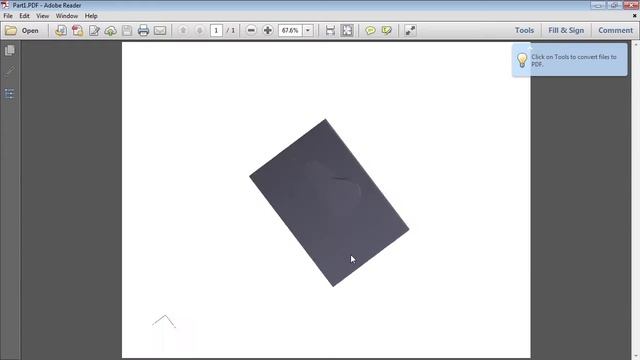Click the page number input field
The height and width of the screenshot is (360, 640).
[x=216, y=31]
